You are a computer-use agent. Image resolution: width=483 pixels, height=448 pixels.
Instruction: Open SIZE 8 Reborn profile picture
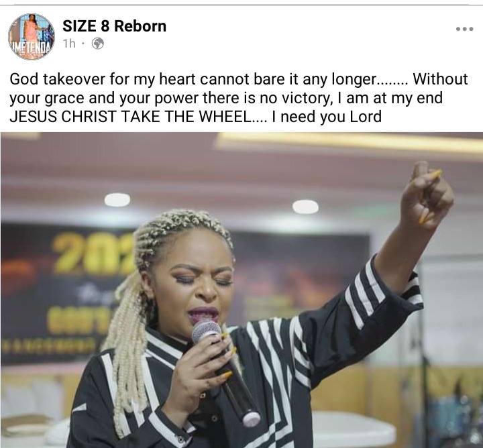point(31,37)
